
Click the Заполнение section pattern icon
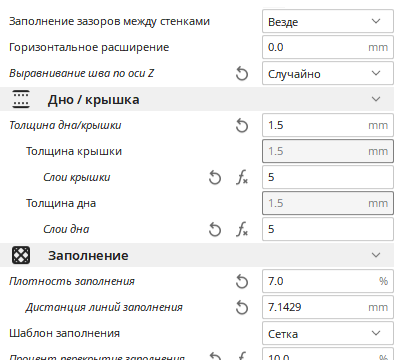[21, 255]
